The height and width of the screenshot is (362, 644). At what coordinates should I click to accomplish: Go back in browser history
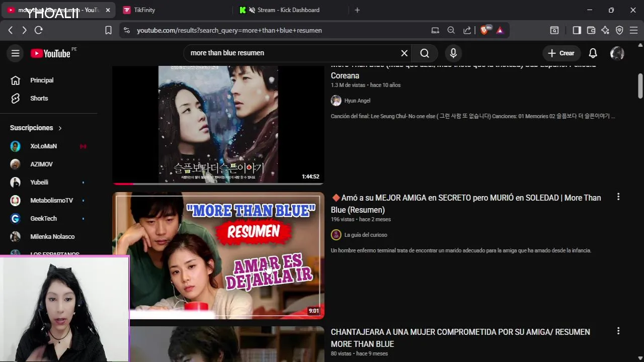(x=11, y=31)
